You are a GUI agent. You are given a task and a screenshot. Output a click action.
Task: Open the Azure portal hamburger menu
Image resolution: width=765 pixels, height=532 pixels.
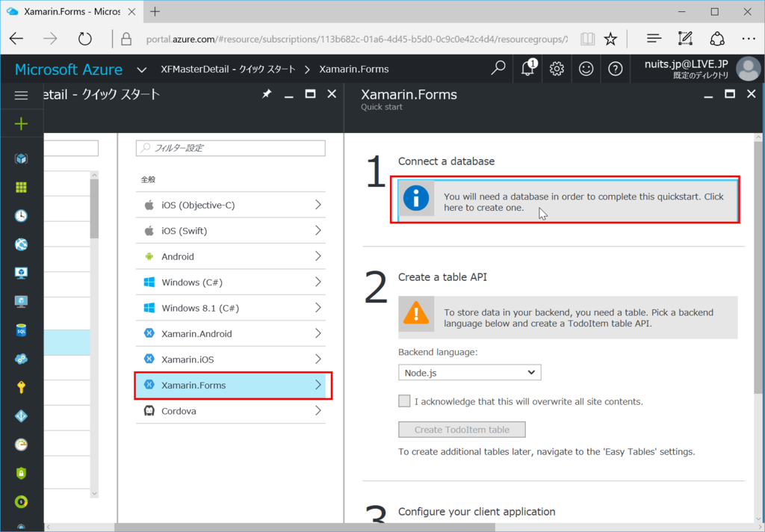point(21,95)
